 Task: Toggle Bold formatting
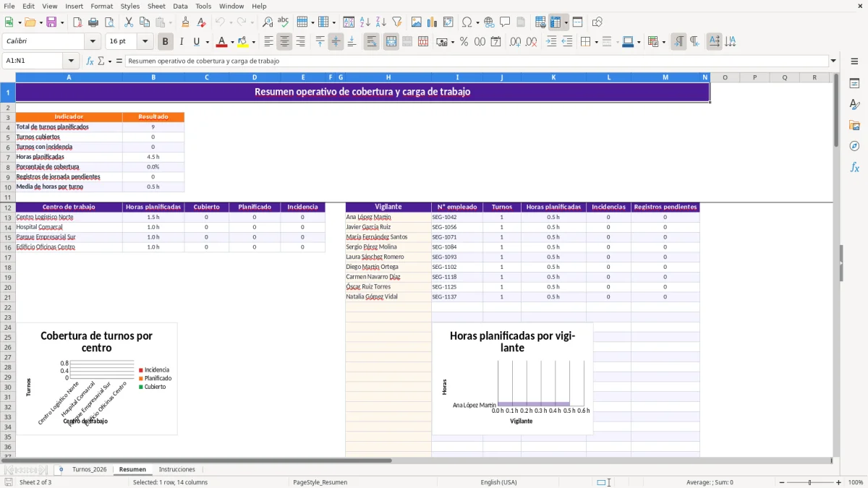(166, 42)
